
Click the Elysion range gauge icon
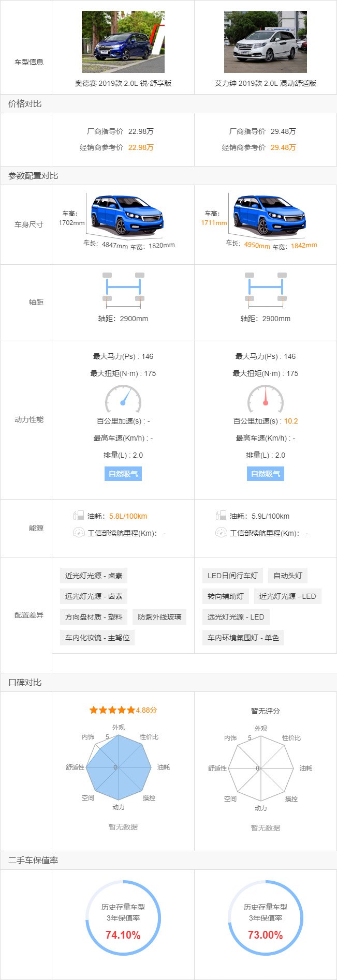[221, 533]
